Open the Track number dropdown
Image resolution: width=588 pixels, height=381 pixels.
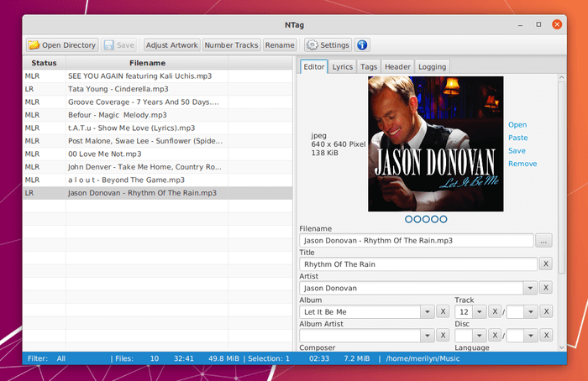[480, 311]
